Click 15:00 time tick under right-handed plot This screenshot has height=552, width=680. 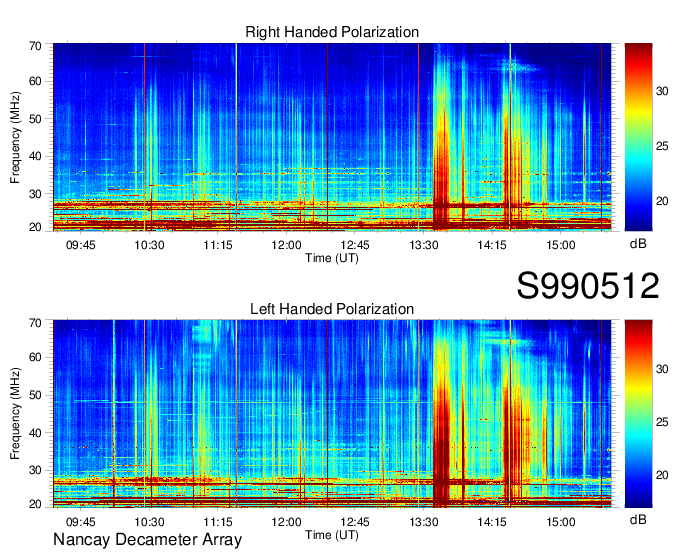click(561, 245)
